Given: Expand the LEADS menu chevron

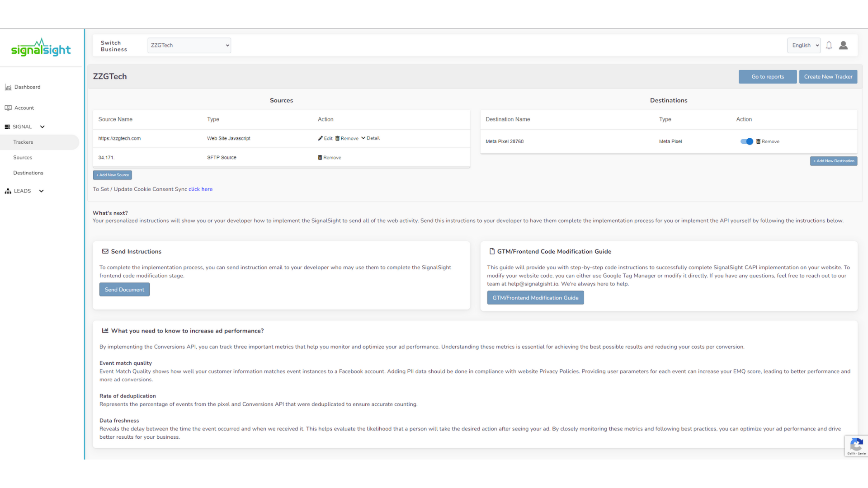Looking at the screenshot, I should click(x=42, y=191).
